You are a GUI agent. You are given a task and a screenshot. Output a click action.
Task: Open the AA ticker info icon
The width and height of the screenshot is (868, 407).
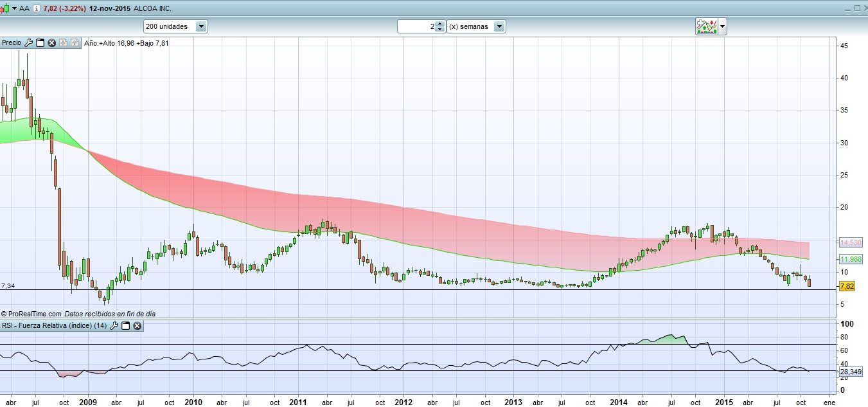[36, 8]
